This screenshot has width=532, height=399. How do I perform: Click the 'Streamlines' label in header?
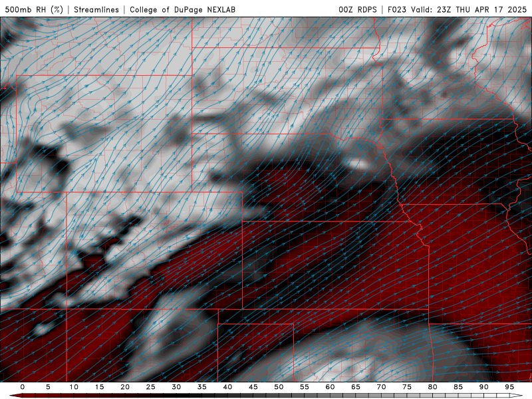coord(96,9)
